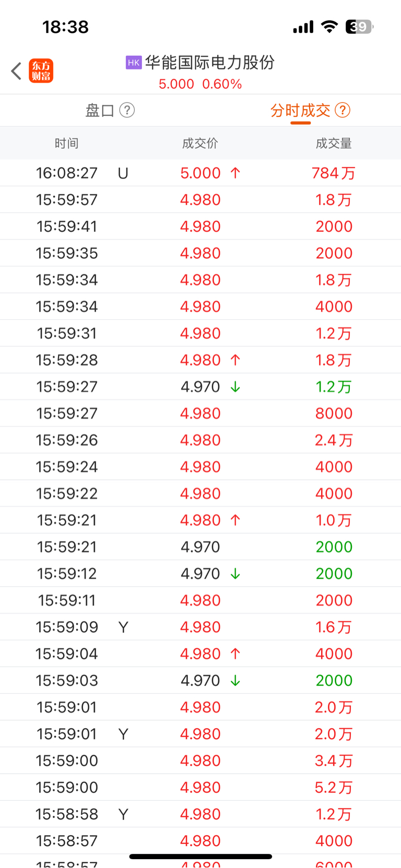
Task: Tap green down arrow at 15:59:27 row
Action: (x=235, y=387)
